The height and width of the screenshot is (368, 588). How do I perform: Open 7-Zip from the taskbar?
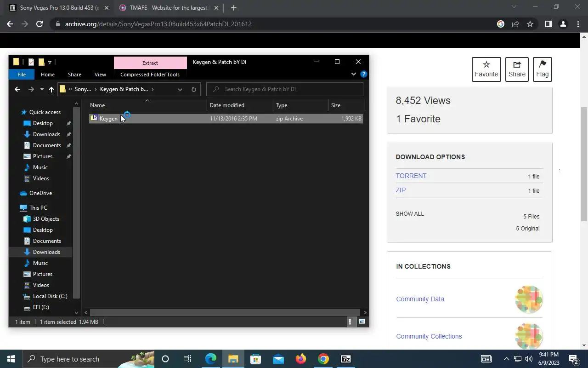coord(346,359)
